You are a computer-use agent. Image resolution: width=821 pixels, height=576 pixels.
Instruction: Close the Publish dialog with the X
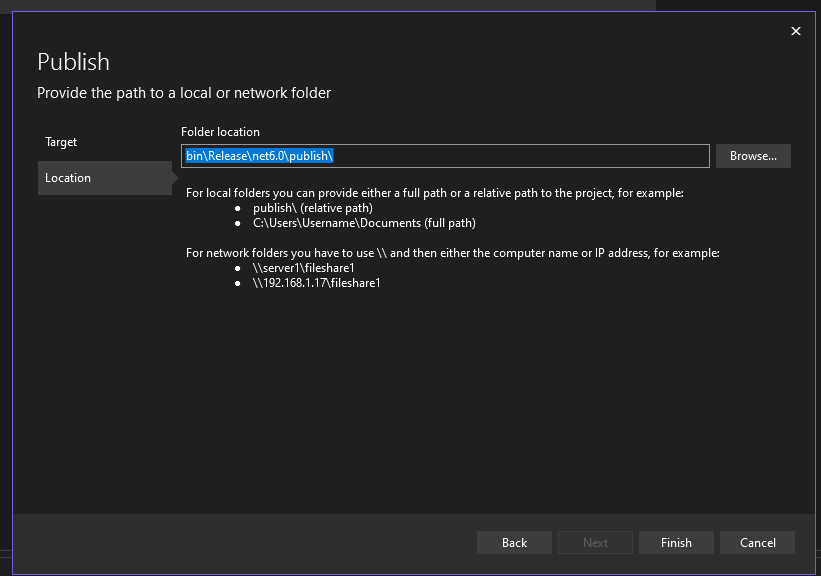tap(796, 31)
